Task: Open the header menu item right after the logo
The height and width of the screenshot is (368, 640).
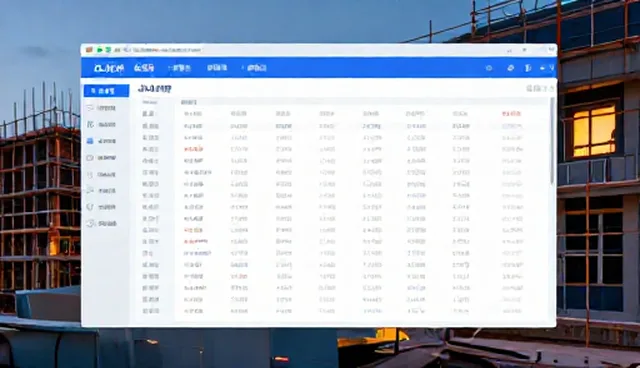Action: pos(144,68)
